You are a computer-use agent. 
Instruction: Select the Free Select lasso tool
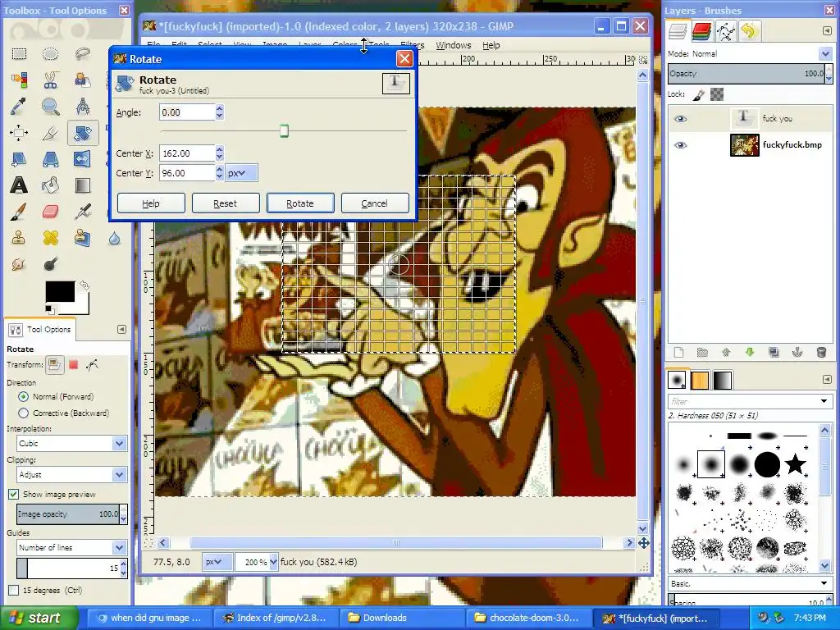coord(82,53)
